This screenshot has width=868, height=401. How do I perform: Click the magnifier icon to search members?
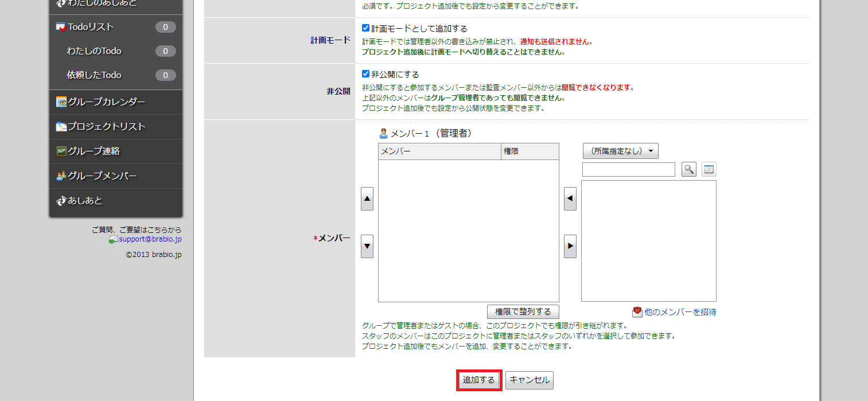(x=688, y=169)
